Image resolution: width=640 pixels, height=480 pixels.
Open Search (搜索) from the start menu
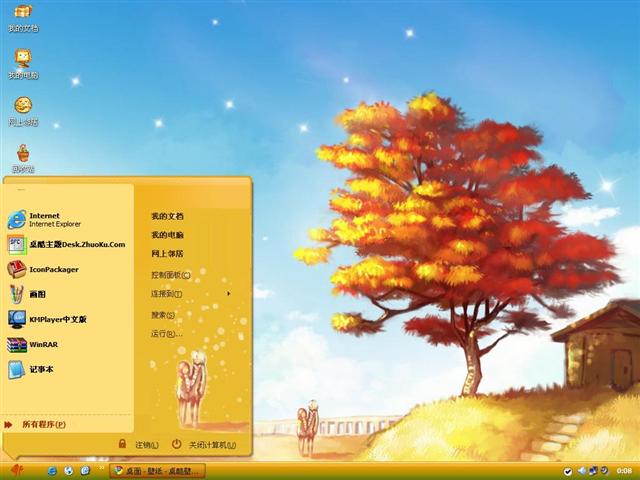point(163,315)
